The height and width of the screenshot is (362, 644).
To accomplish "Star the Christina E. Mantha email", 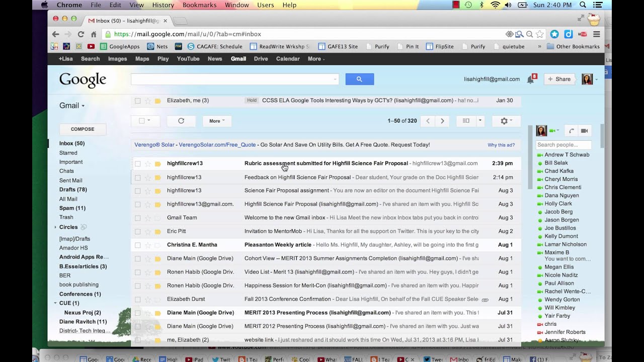I will click(148, 245).
